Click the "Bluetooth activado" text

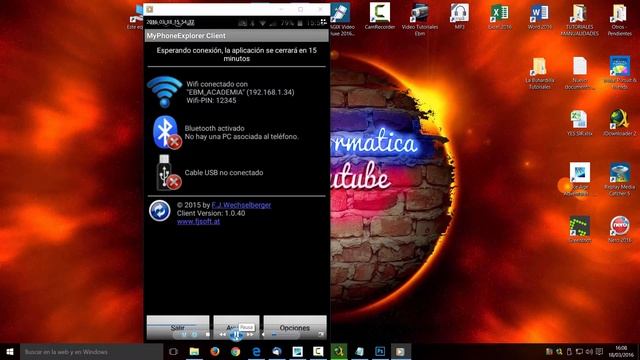click(214, 128)
